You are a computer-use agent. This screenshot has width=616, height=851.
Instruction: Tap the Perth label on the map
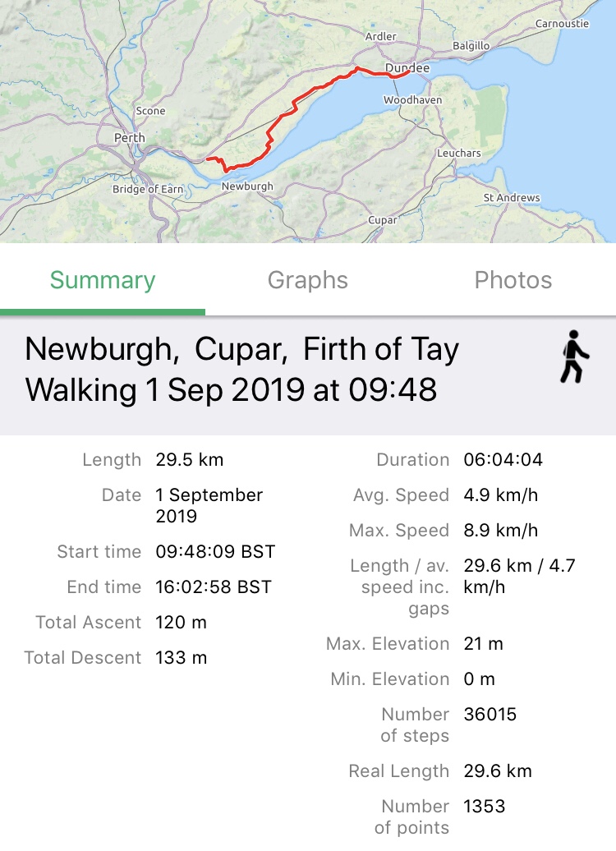click(130, 138)
